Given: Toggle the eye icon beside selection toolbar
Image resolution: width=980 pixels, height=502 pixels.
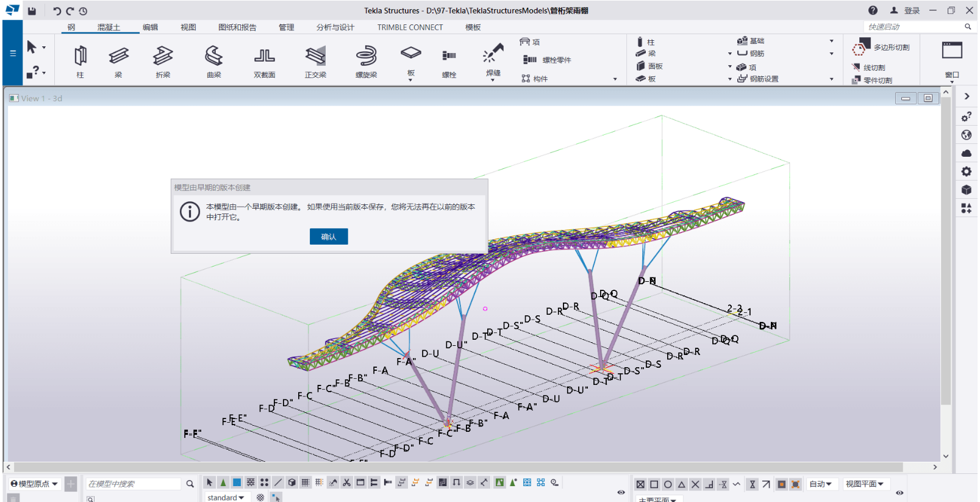Looking at the screenshot, I should (621, 492).
